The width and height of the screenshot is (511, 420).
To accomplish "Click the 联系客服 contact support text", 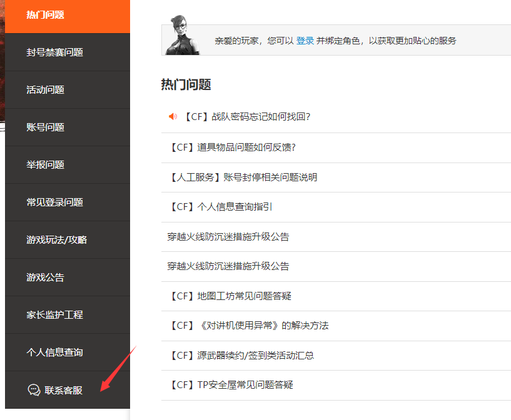I will [64, 390].
